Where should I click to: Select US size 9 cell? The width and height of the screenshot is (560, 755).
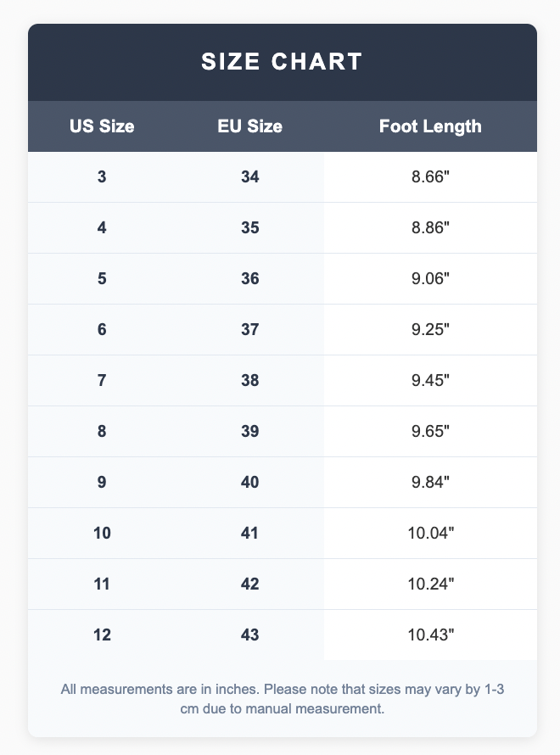coord(102,483)
